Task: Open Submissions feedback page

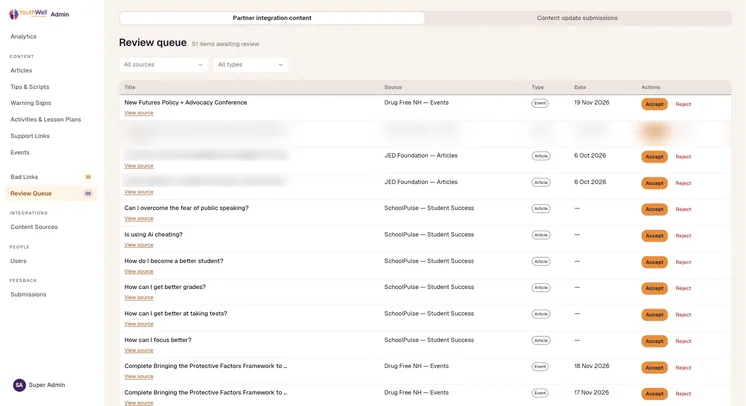Action: [x=29, y=295]
